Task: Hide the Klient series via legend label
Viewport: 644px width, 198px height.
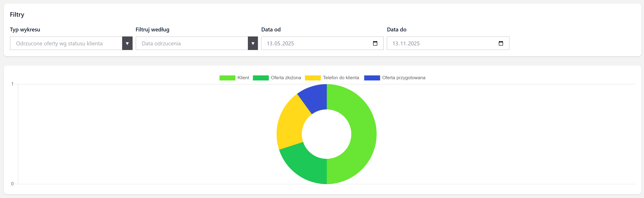Action: 243,78
